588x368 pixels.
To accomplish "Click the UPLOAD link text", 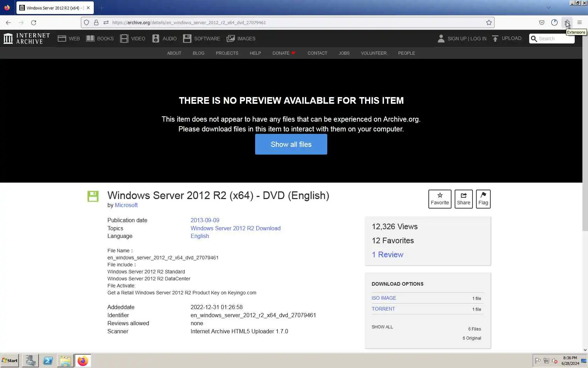I will (511, 39).
